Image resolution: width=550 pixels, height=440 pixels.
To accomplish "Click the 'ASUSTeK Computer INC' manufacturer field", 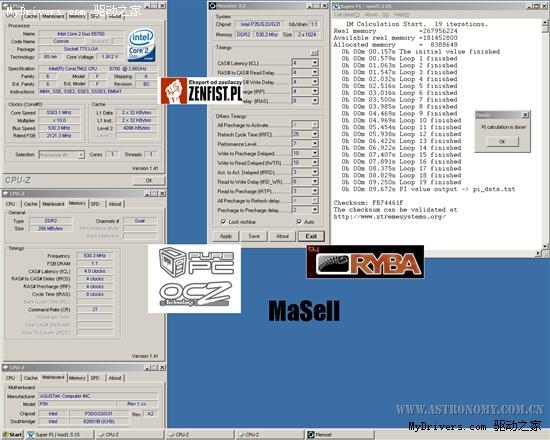I will [x=98, y=396].
